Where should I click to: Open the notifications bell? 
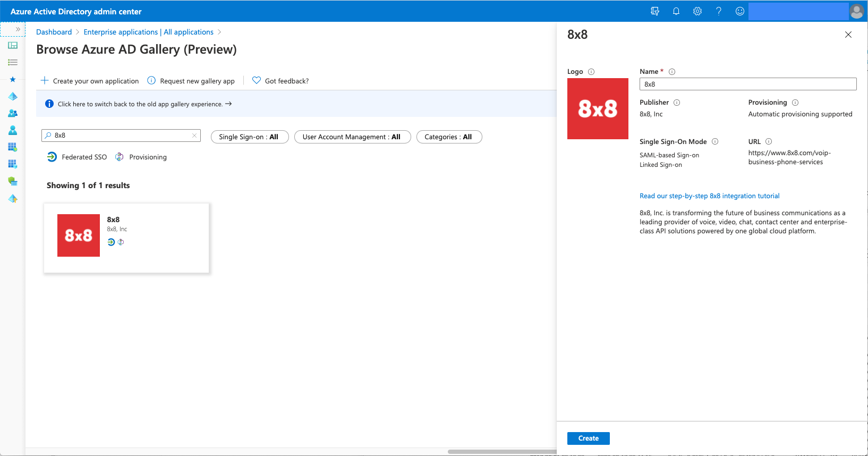coord(676,11)
